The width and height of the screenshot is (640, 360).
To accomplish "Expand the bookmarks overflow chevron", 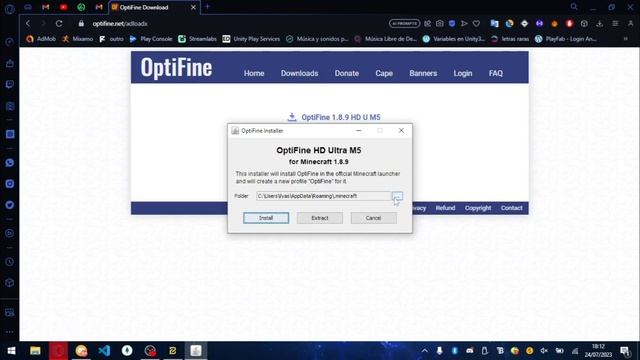I will tap(626, 39).
